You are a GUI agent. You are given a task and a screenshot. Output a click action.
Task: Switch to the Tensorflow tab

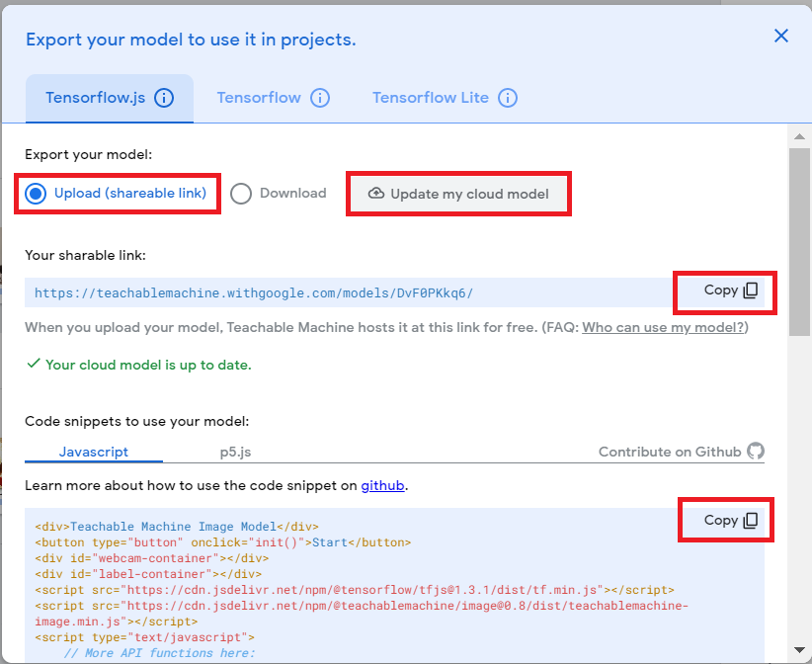259,98
